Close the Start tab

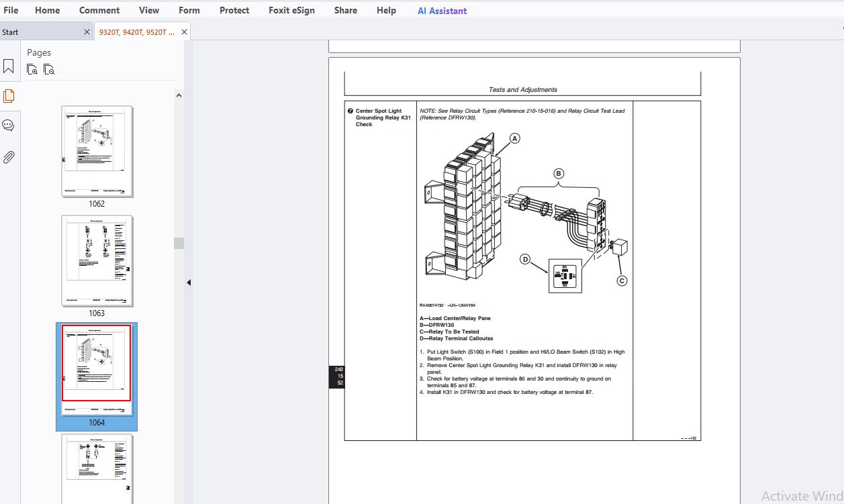click(x=87, y=32)
